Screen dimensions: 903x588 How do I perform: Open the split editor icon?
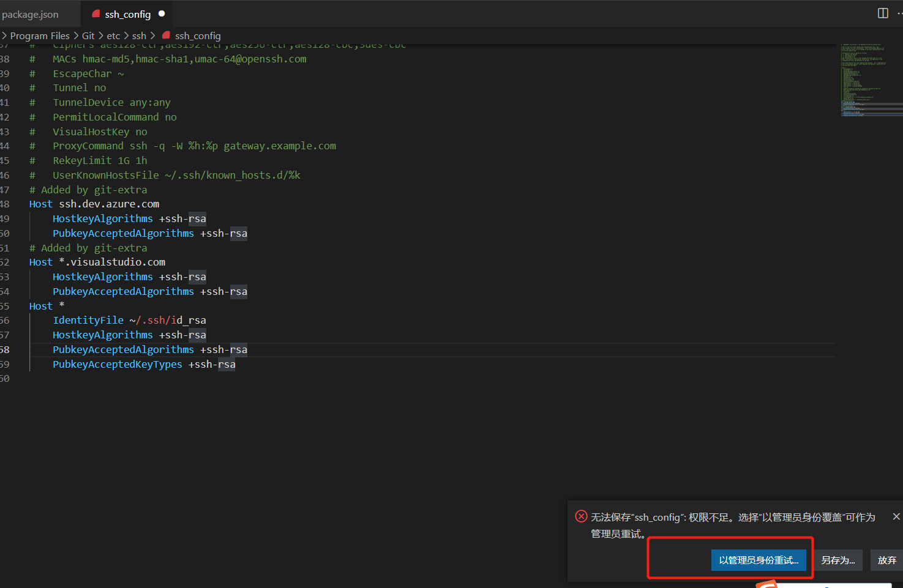[882, 13]
